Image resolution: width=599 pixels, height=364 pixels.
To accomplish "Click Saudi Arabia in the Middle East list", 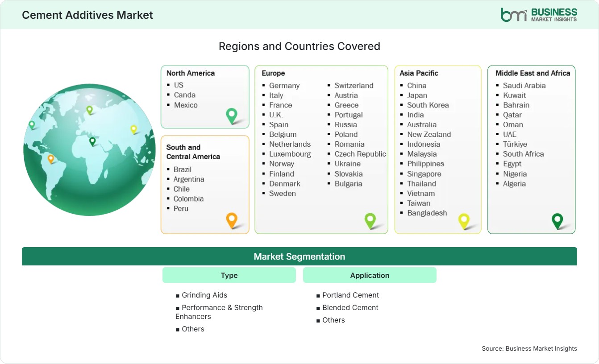I will [x=524, y=86].
